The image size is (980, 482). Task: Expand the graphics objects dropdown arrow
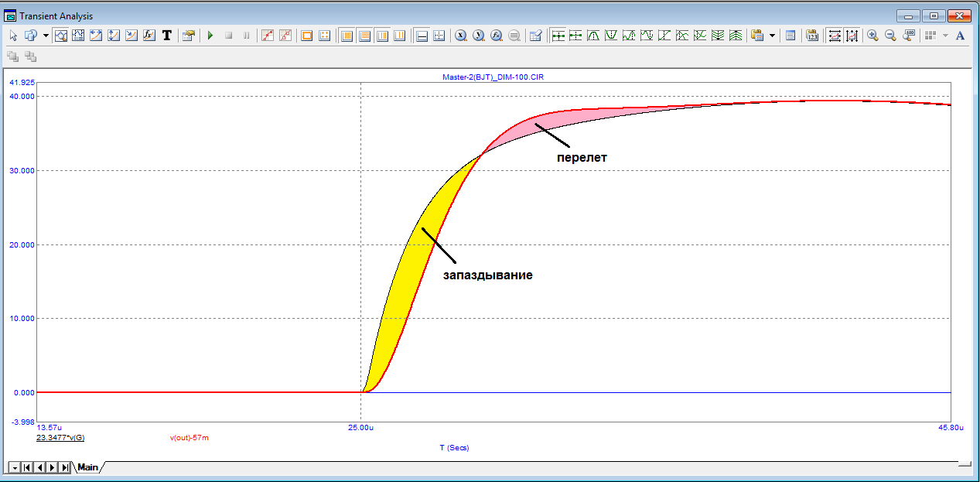tap(46, 36)
